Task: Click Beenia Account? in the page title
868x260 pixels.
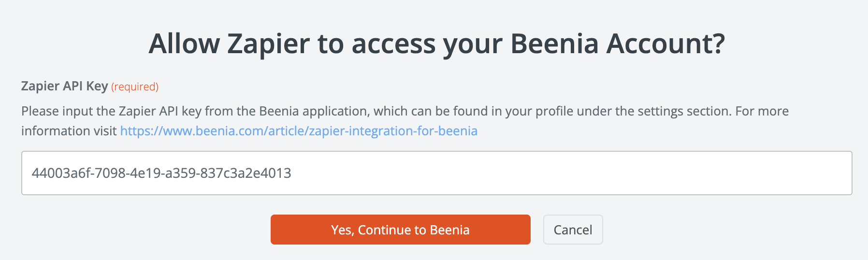Action: (617, 43)
